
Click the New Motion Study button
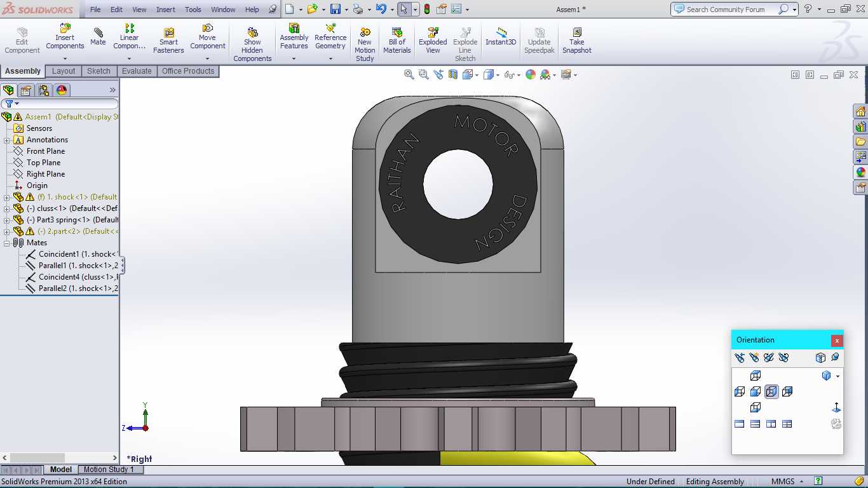click(365, 44)
